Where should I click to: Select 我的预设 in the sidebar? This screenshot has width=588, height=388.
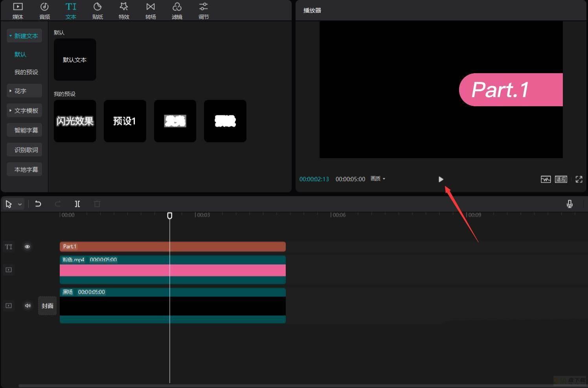26,72
